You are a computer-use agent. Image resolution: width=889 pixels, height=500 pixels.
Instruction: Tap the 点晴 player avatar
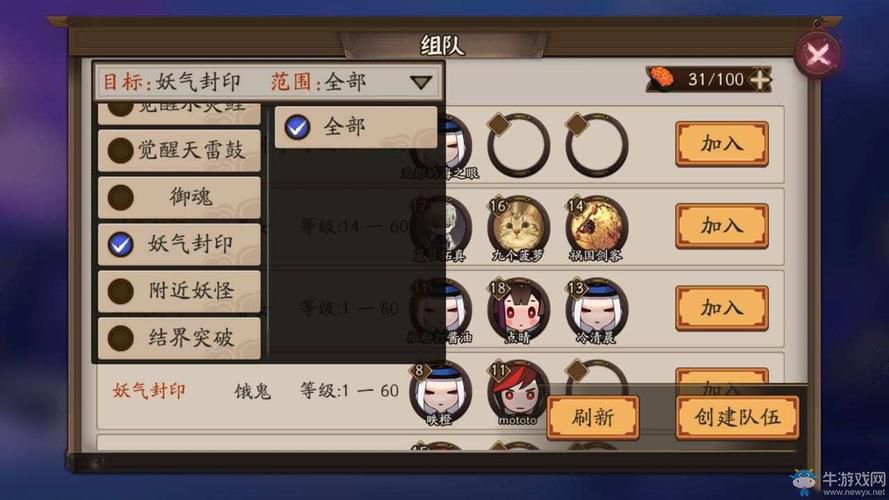point(518,308)
